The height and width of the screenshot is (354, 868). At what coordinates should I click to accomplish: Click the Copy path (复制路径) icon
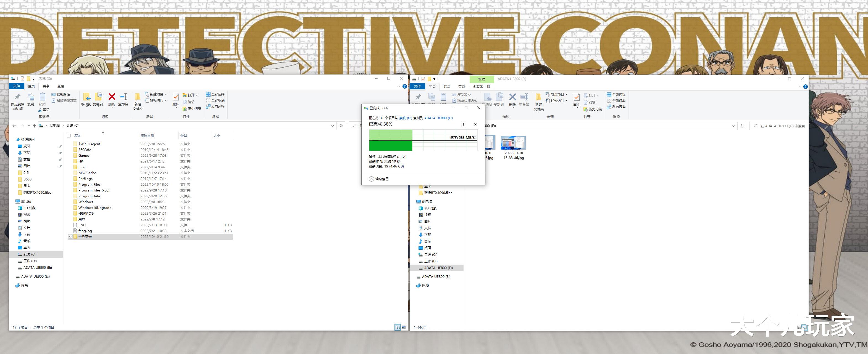pos(53,94)
